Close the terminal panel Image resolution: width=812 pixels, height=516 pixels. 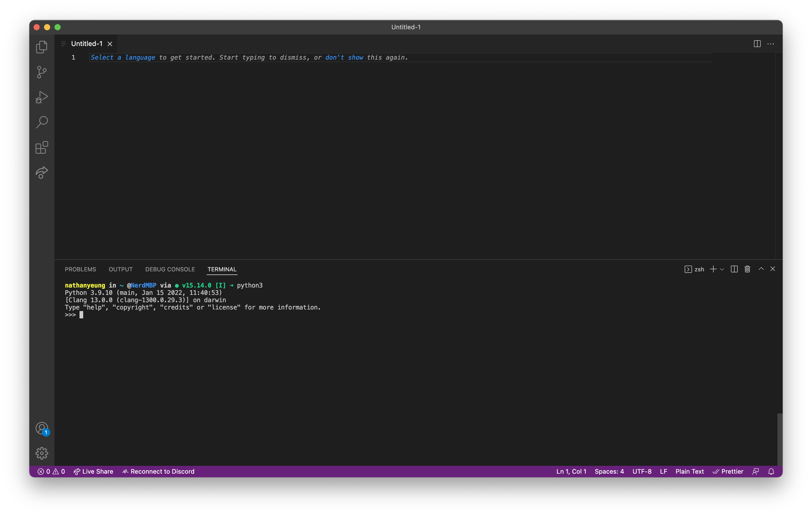[772, 269]
